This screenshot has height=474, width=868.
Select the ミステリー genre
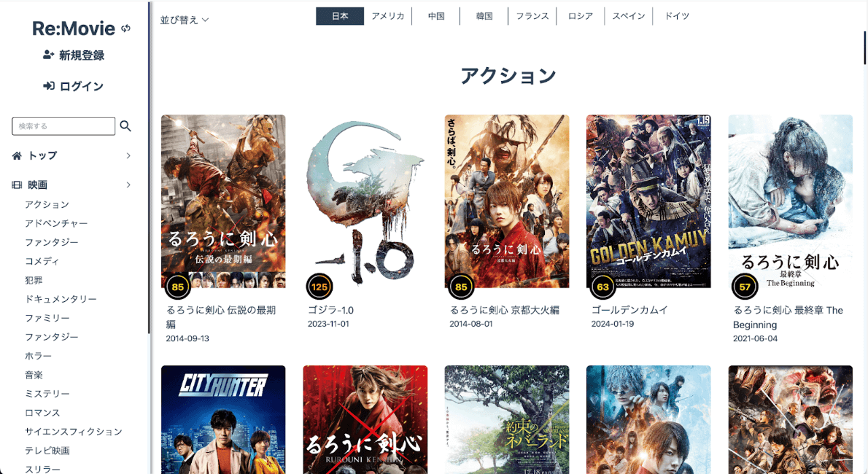[x=47, y=394]
